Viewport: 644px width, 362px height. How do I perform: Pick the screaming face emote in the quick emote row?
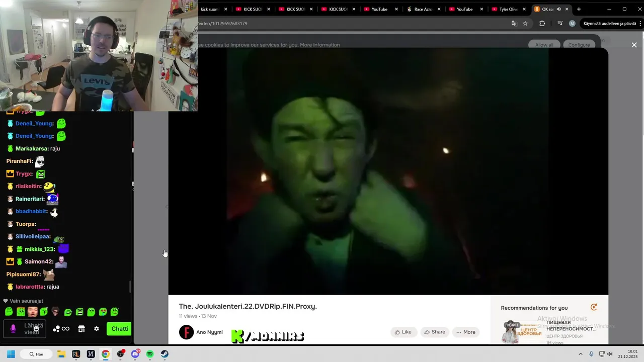click(32, 312)
